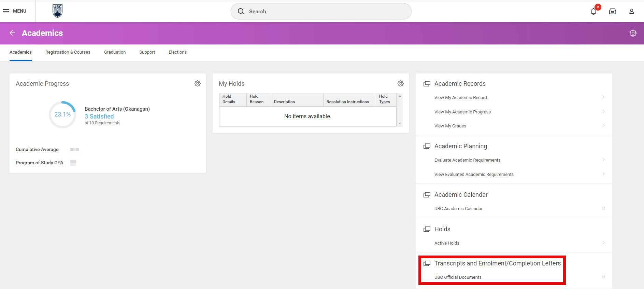Click the Holds section icon
The width and height of the screenshot is (644, 289).
click(427, 229)
